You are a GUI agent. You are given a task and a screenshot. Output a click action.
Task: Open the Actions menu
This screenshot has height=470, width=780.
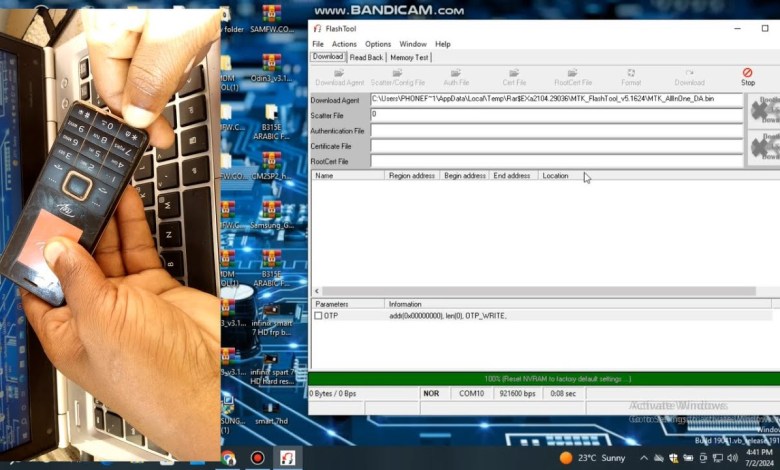point(344,44)
